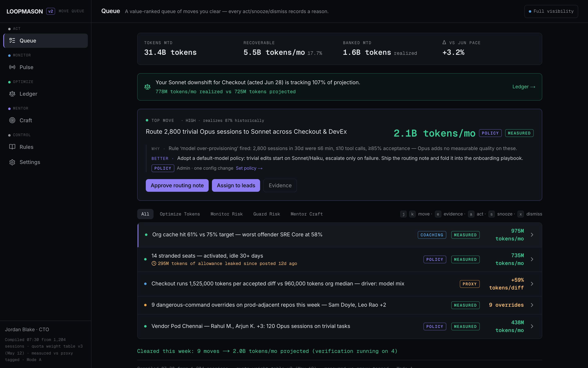Click the Queue list icon in sidebar
588x368 pixels.
pos(12,40)
